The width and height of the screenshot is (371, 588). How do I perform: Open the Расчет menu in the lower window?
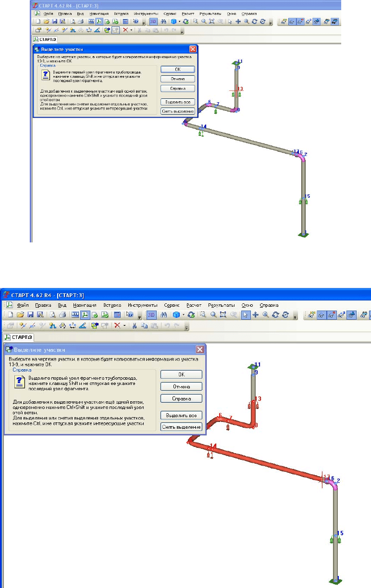tap(194, 305)
